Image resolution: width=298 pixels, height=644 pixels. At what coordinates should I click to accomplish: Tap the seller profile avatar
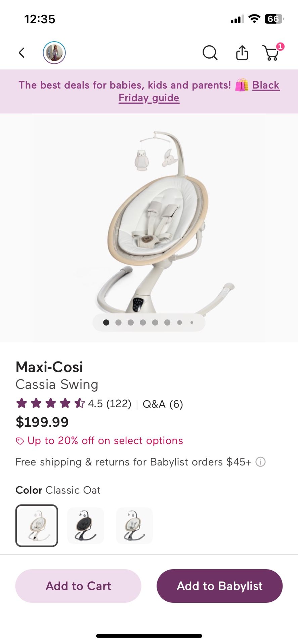pyautogui.click(x=54, y=52)
